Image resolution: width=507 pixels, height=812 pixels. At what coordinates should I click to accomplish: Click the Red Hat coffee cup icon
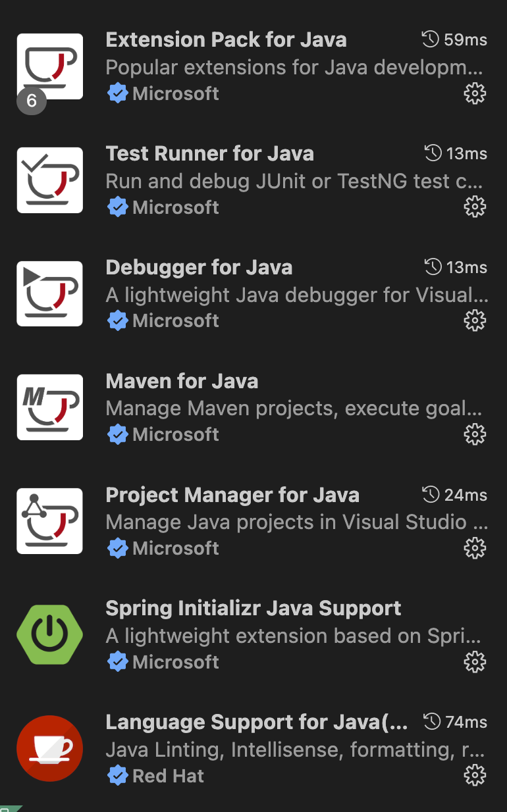click(x=49, y=748)
